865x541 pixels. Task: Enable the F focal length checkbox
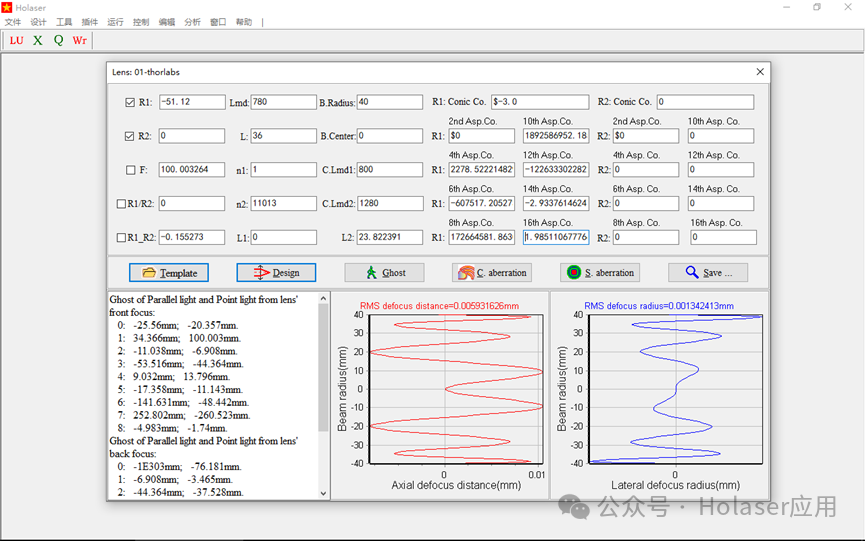(x=131, y=170)
